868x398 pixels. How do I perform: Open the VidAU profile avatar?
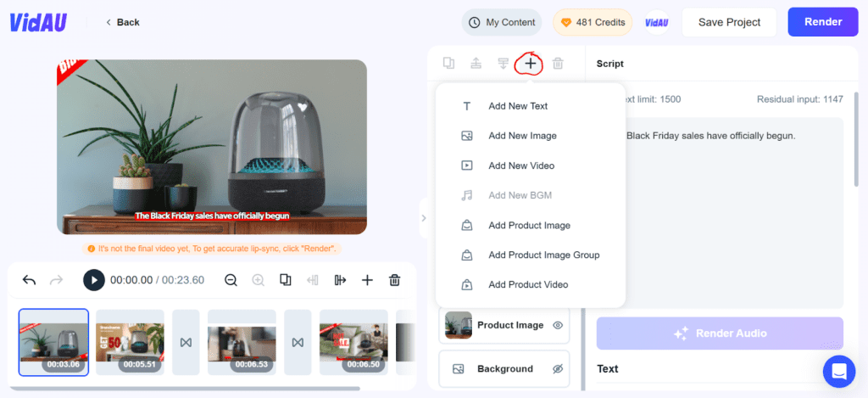tap(657, 23)
